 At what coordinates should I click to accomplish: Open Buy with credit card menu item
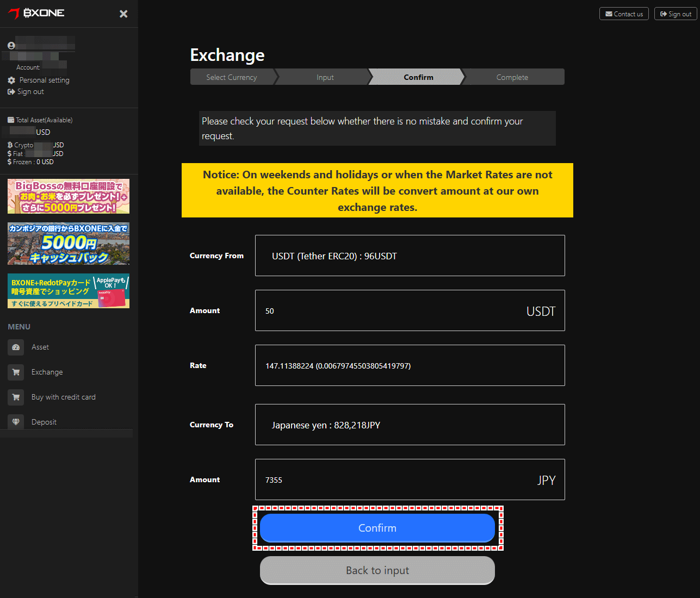coord(64,397)
